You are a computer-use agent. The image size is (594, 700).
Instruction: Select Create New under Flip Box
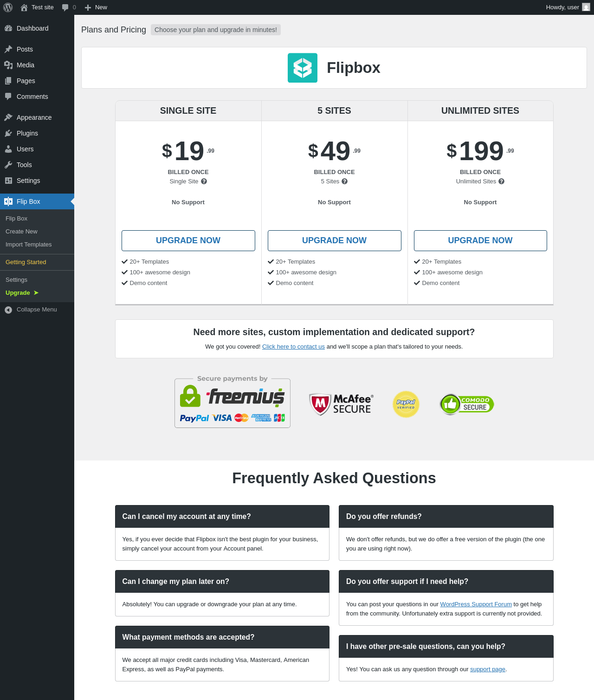click(x=37, y=232)
